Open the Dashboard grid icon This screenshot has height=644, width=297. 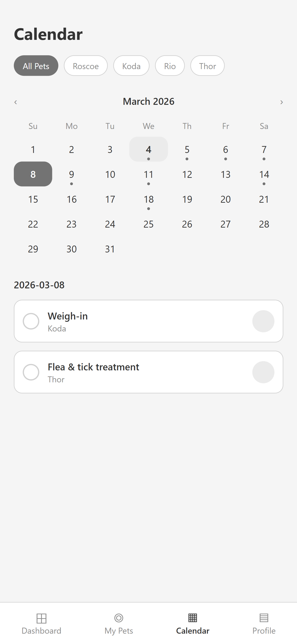pyautogui.click(x=41, y=618)
